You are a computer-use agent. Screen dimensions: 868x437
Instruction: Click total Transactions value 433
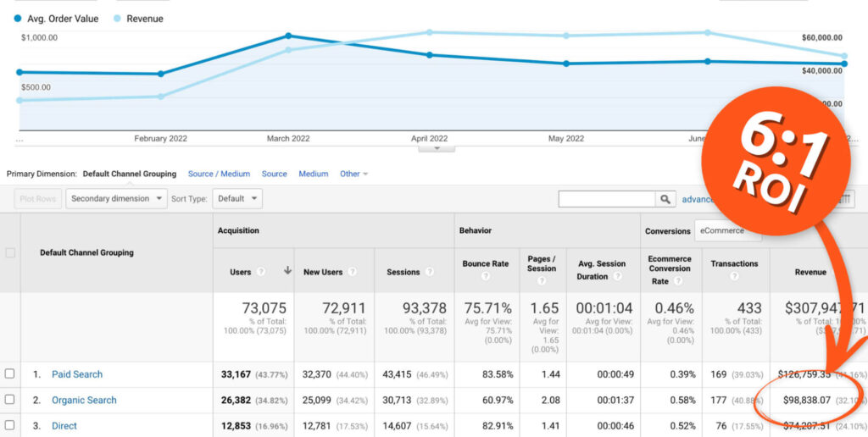pyautogui.click(x=749, y=308)
